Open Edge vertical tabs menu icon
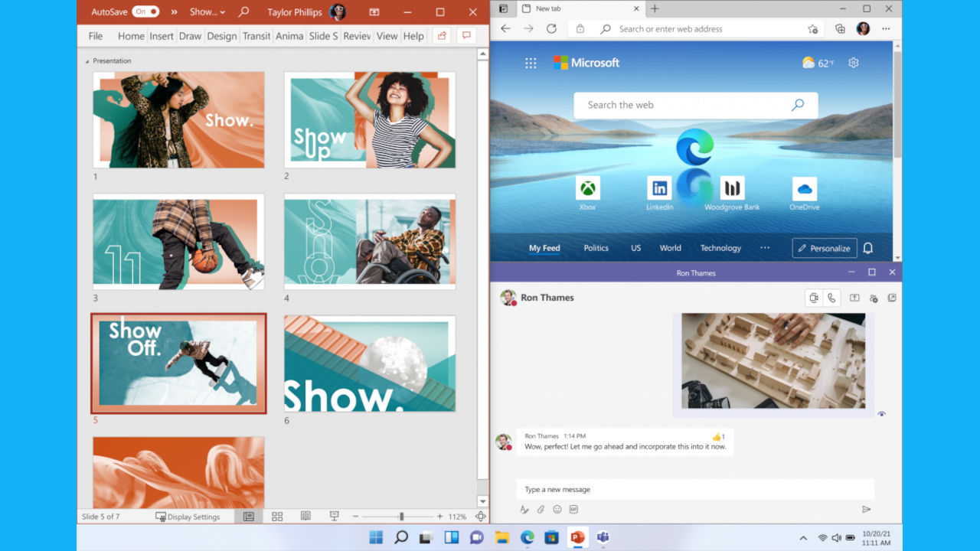This screenshot has height=551, width=980. point(503,8)
